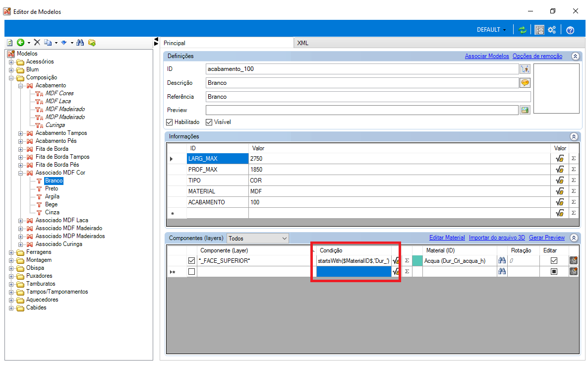
Task: Toggle the Habilitado checkbox
Action: click(x=170, y=122)
